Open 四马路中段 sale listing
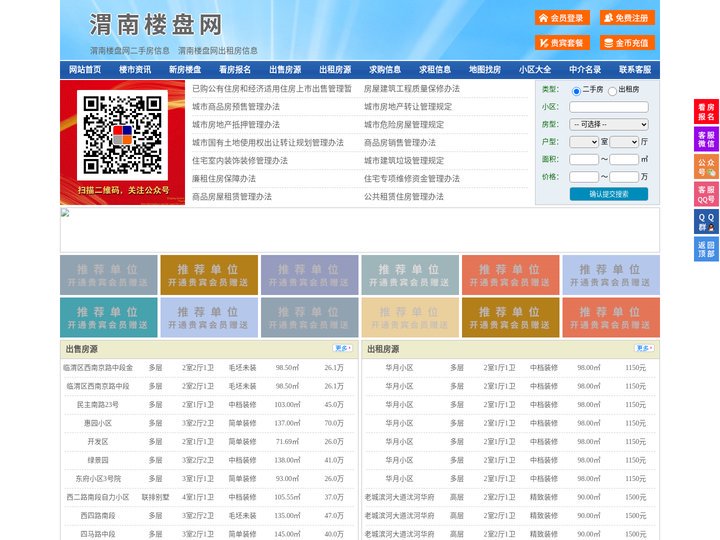The image size is (720, 540). pyautogui.click(x=98, y=534)
